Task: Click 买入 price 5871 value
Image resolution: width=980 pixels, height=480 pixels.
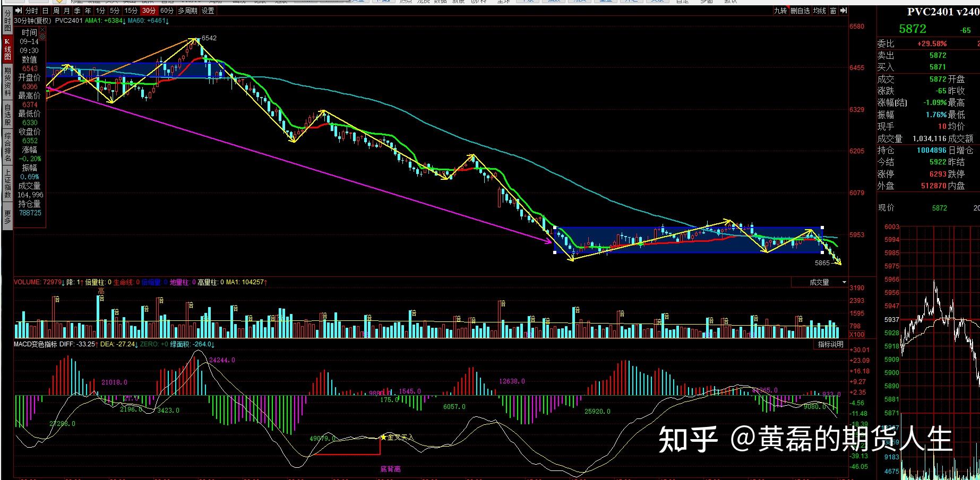Action: 938,67
